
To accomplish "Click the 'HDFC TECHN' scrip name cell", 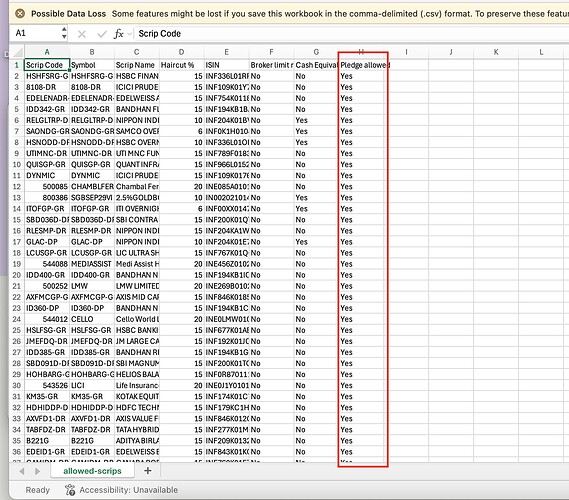I will point(137,408).
